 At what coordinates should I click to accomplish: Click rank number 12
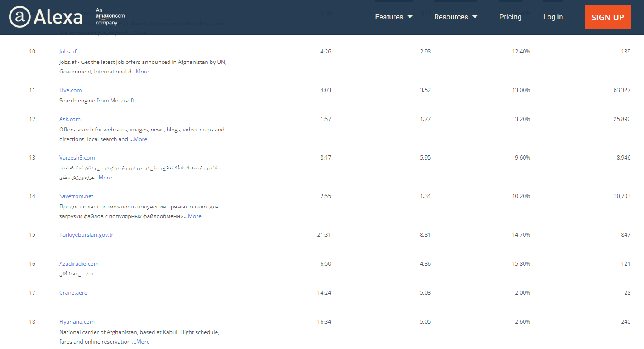coord(32,119)
